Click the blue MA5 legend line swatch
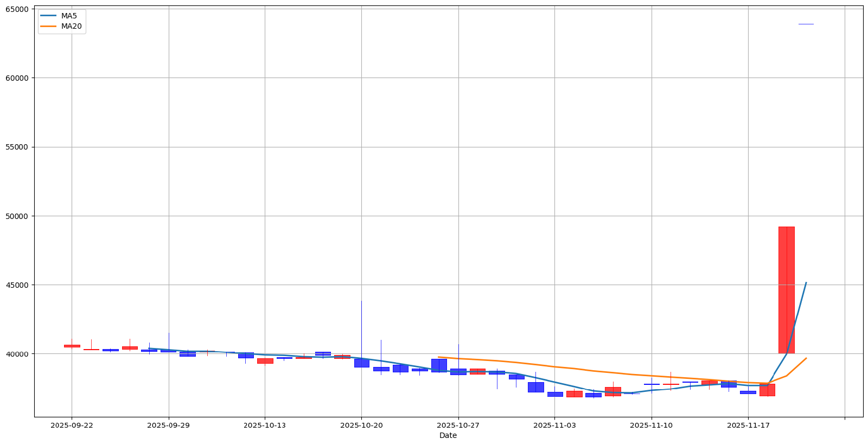Viewport: 868px width, 445px height. point(49,16)
